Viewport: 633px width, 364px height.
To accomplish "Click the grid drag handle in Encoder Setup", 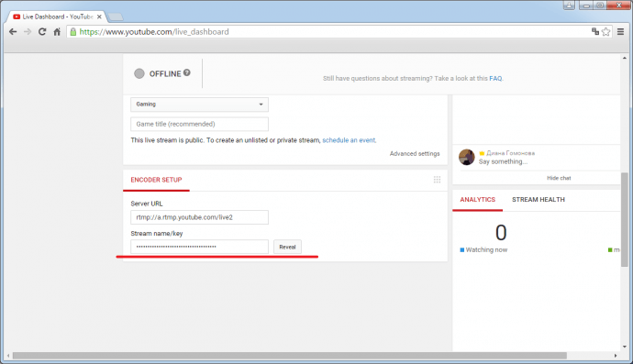I will [x=437, y=180].
